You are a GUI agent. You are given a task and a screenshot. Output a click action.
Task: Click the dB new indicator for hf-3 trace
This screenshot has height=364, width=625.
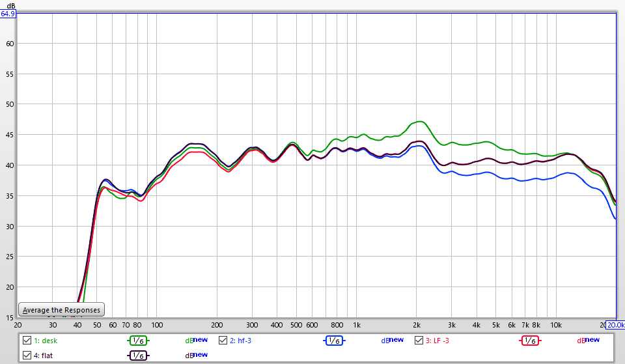point(392,340)
